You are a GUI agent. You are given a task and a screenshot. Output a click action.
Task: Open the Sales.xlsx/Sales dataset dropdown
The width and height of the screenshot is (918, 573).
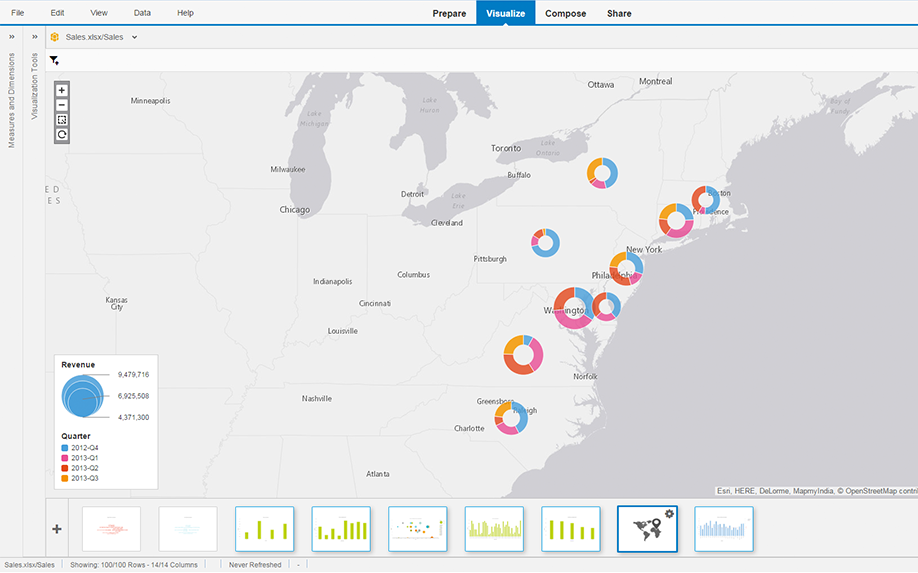tap(134, 37)
